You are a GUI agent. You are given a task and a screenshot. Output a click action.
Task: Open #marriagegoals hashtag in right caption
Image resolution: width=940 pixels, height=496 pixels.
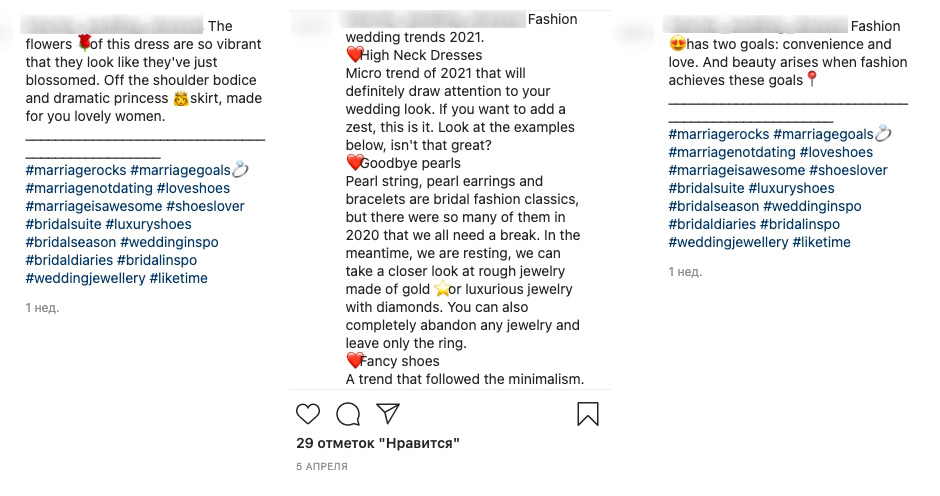tap(823, 134)
